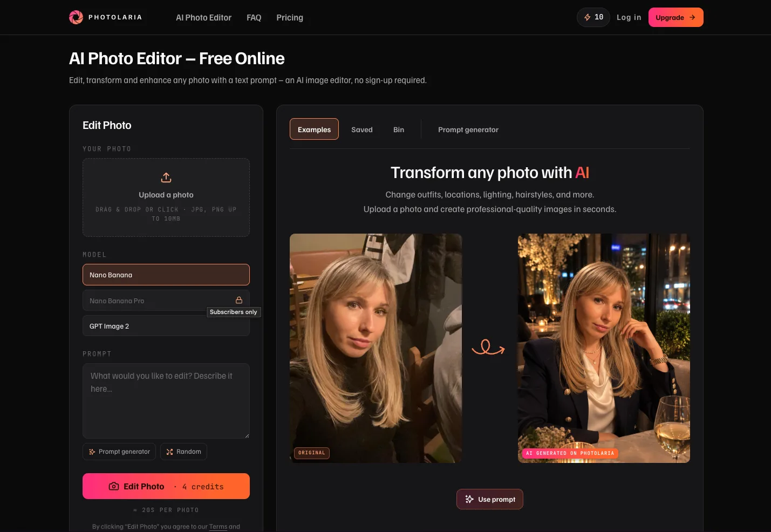
Task: Click the PHOTOLARIA brand name text
Action: click(x=115, y=17)
